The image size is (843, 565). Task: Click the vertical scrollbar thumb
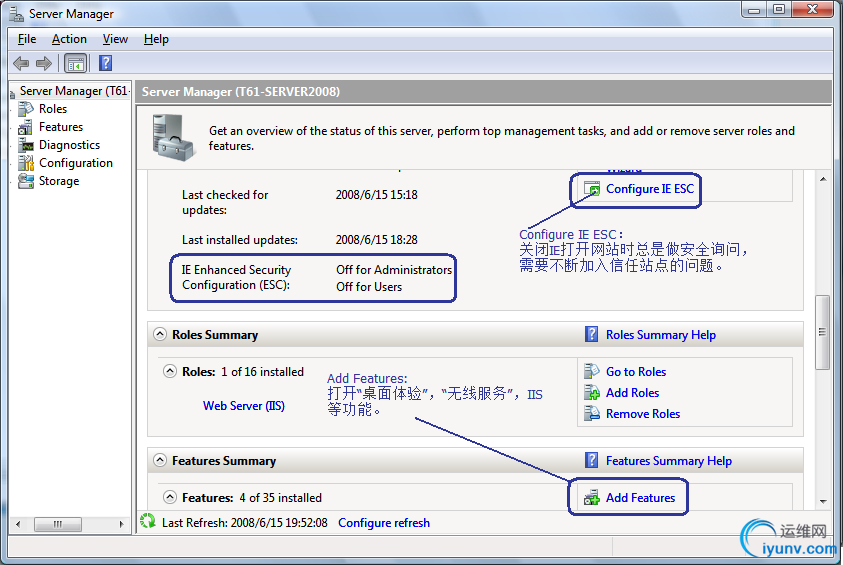pyautogui.click(x=822, y=332)
